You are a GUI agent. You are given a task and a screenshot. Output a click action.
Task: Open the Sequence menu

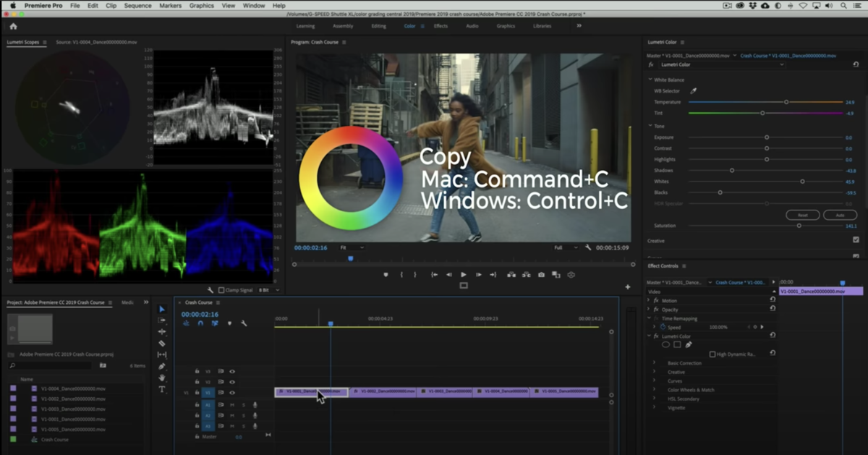click(137, 5)
